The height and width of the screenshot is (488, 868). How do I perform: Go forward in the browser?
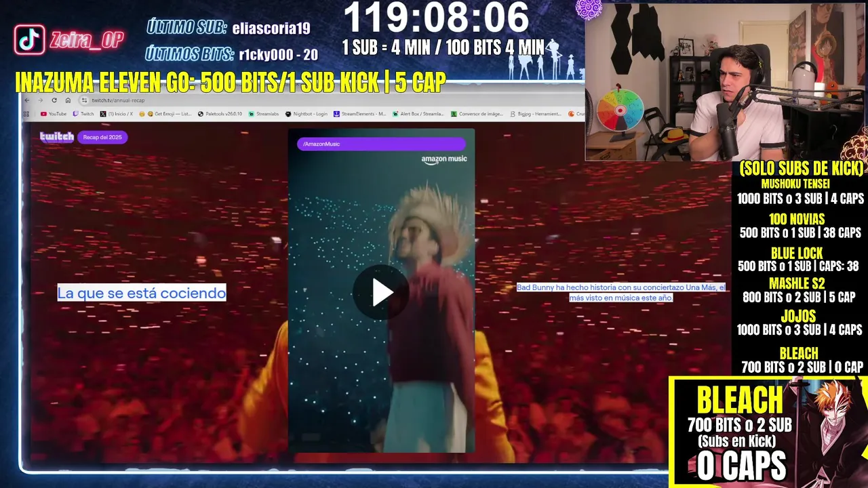(40, 100)
